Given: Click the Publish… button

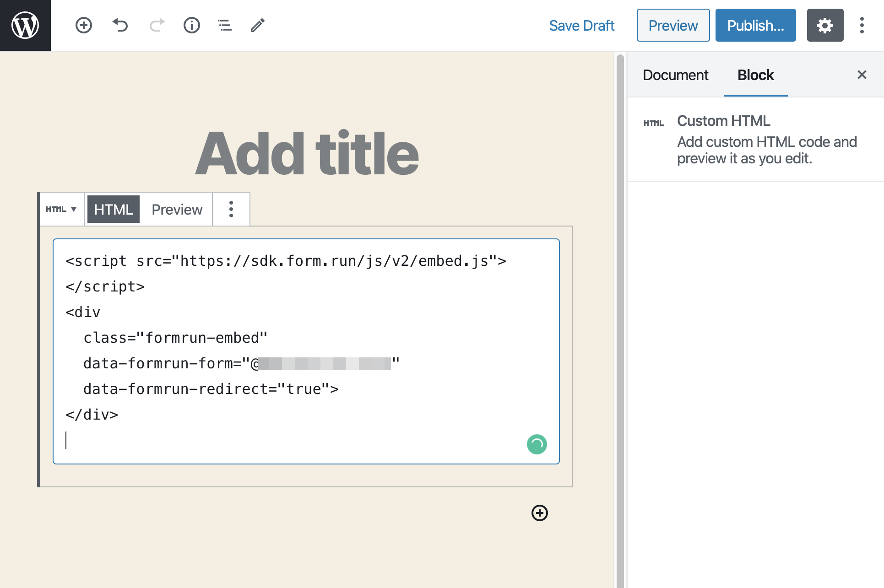Looking at the screenshot, I should click(x=755, y=25).
